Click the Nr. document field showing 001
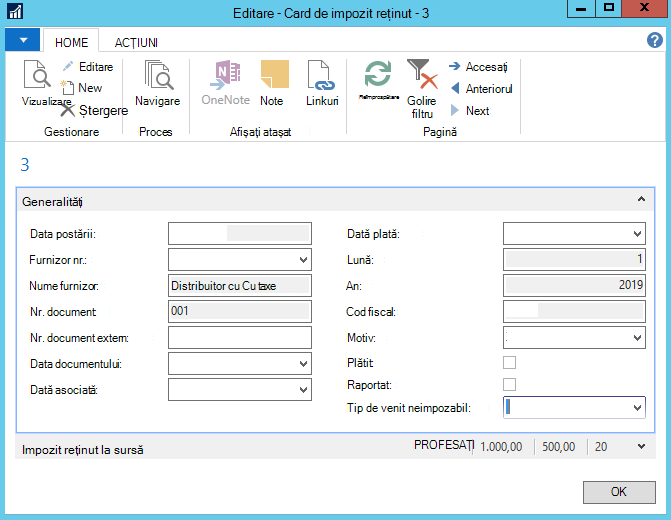This screenshot has width=671, height=520. [x=240, y=312]
